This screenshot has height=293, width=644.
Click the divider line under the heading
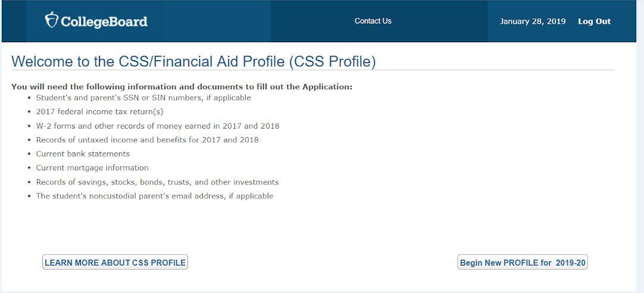point(313,70)
